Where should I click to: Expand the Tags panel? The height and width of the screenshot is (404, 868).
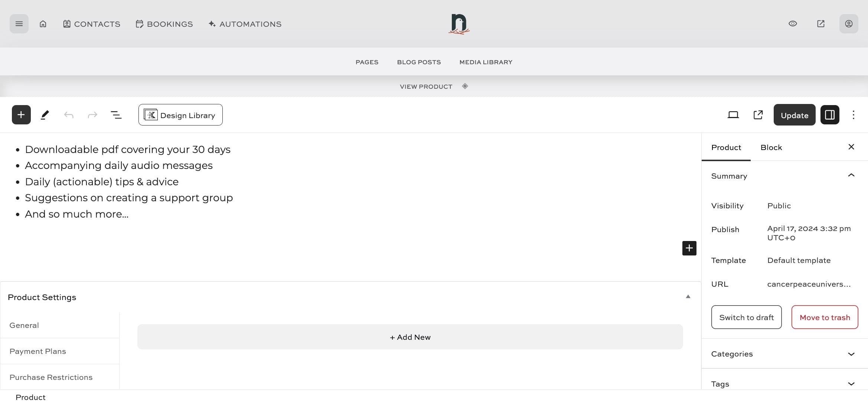(851, 384)
